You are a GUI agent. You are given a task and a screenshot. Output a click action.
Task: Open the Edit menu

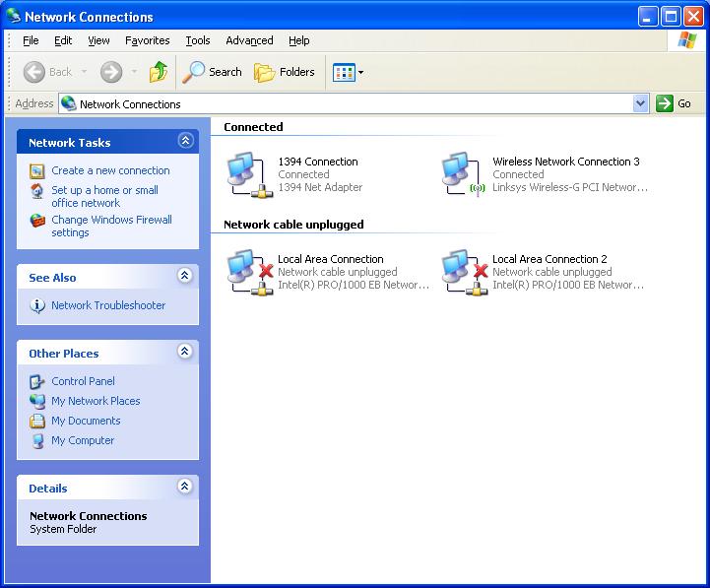63,40
